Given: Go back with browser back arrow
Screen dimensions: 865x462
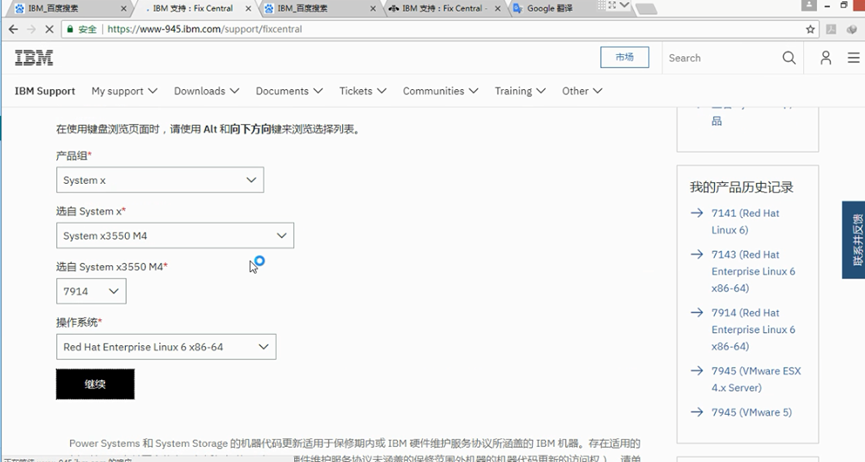Looking at the screenshot, I should point(13,29).
